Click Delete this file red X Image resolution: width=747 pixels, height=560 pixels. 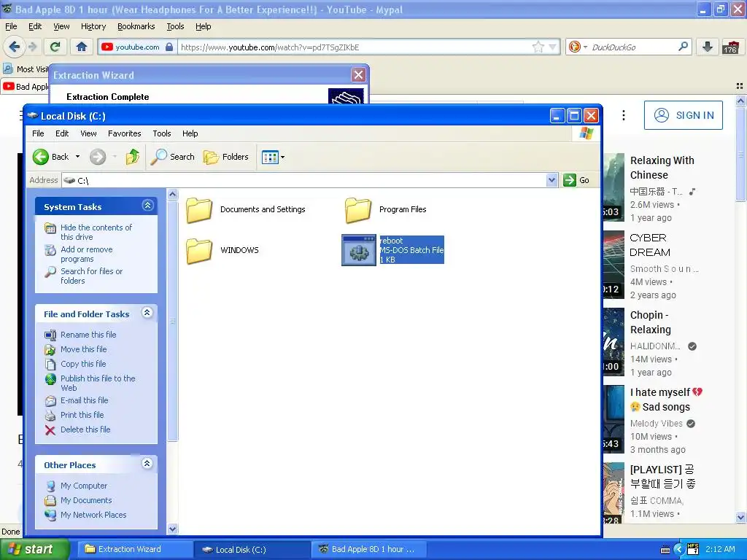coord(50,430)
